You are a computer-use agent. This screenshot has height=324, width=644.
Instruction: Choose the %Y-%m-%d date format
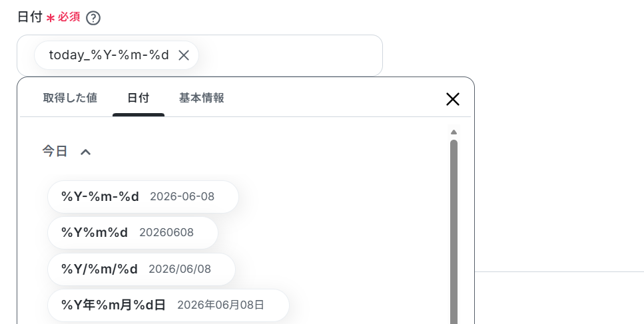tap(143, 197)
